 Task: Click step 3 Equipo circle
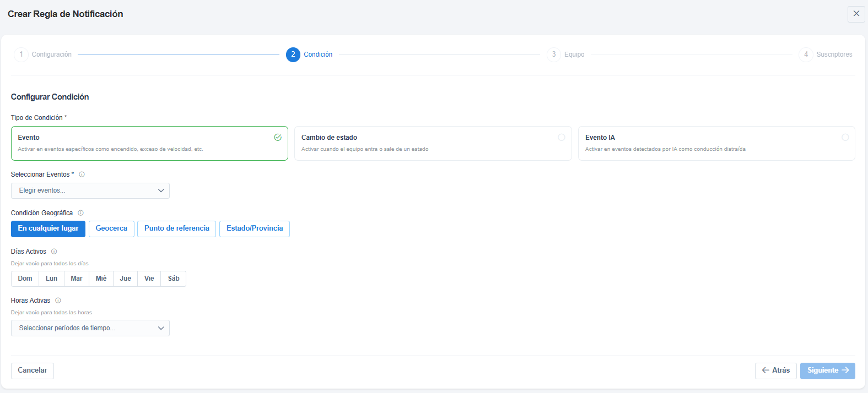554,54
